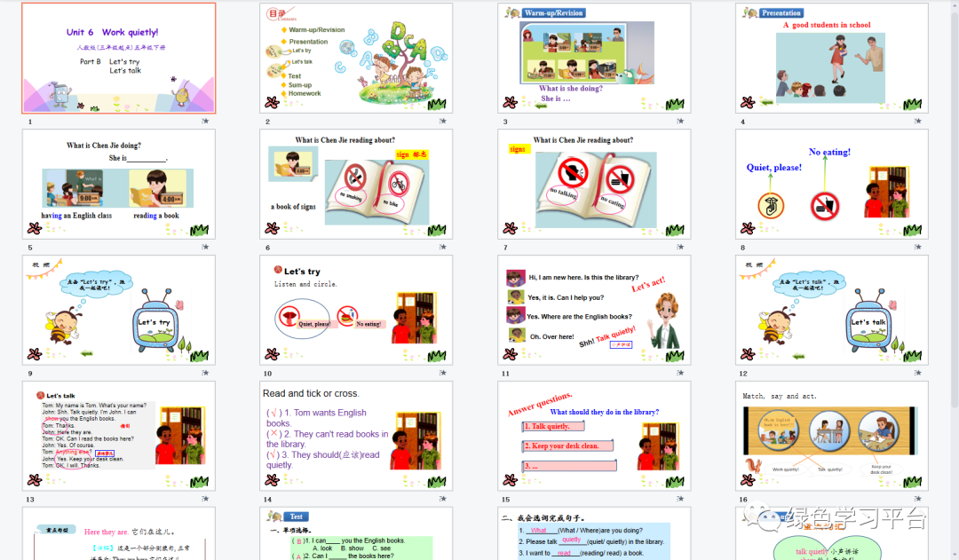959x560 pixels.
Task: Select slide 10 'Listen and circle' thumbnail
Action: 356,310
